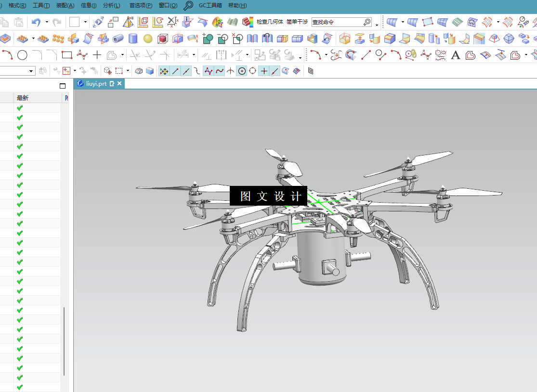Open the 格式(R) menu

[17, 5]
